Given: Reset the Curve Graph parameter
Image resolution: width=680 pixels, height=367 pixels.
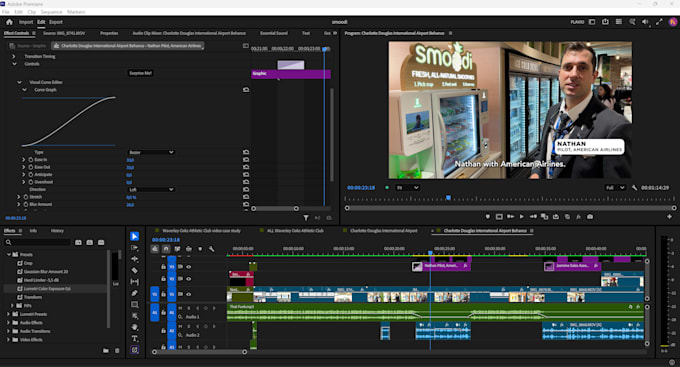Looking at the screenshot, I should point(246,90).
